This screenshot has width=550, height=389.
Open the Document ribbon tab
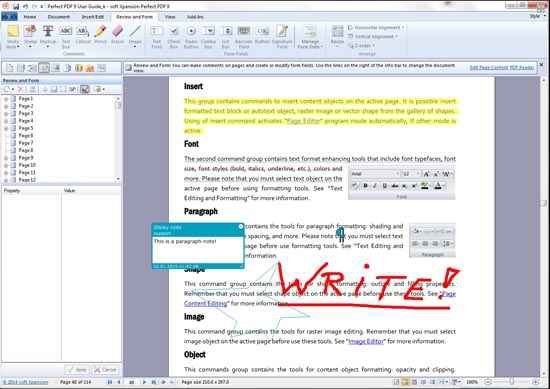(x=59, y=16)
